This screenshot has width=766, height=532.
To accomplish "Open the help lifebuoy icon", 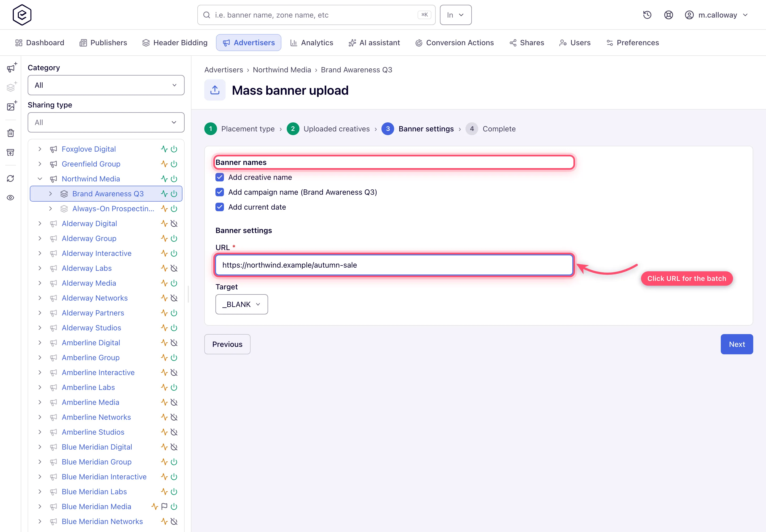I will [x=668, y=15].
